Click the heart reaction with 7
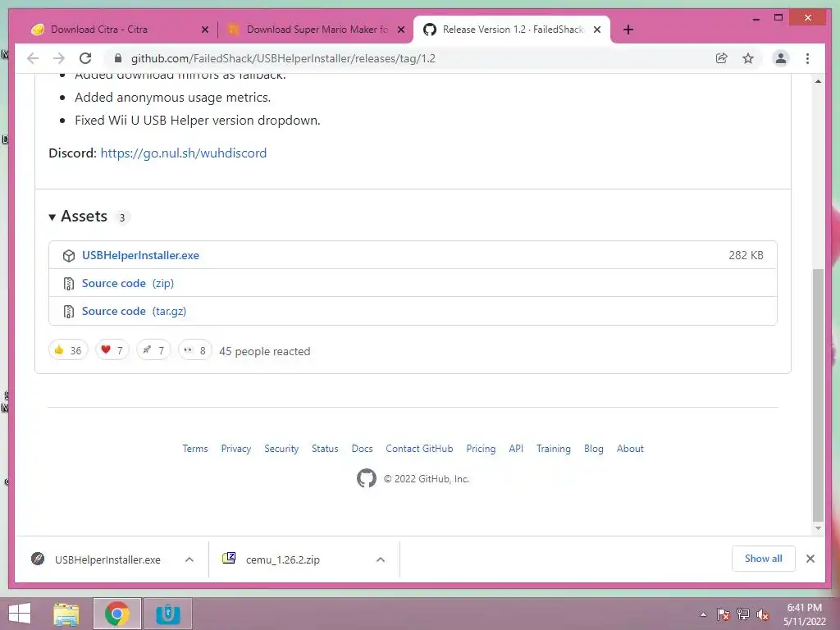840x630 pixels. pyautogui.click(x=112, y=350)
